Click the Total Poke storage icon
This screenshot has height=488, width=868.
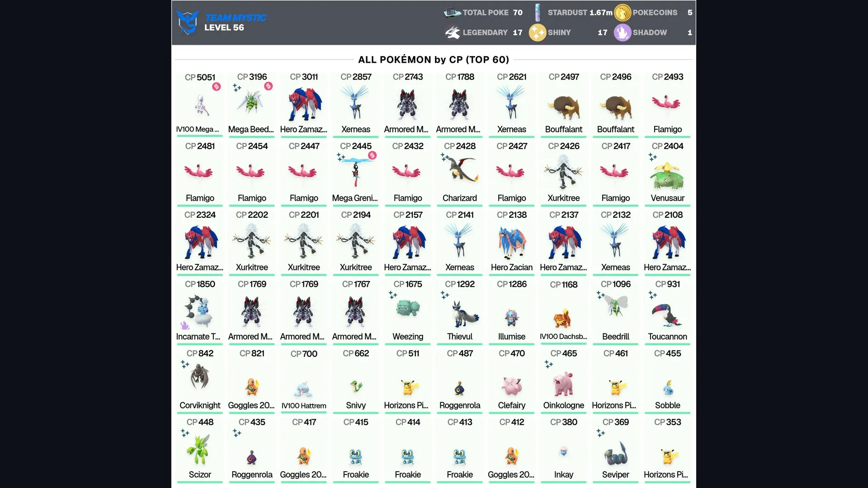click(452, 13)
